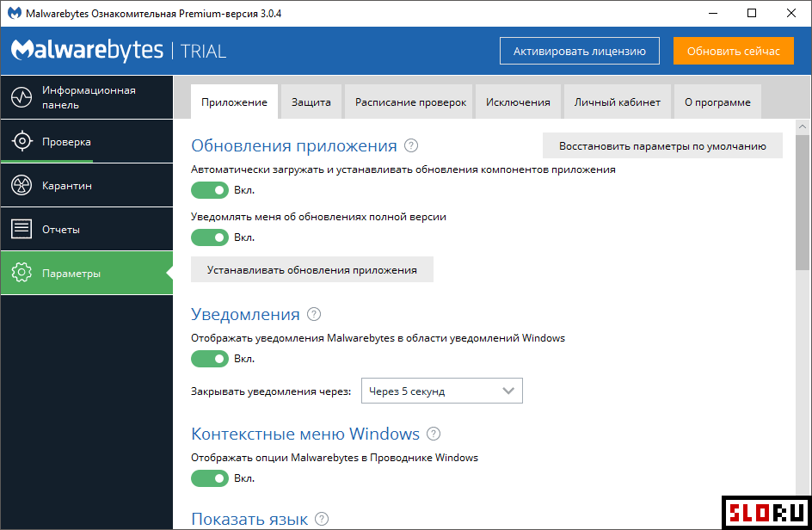Open Карантин in the sidebar
Screen dimensions: 812x530
[x=87, y=186]
